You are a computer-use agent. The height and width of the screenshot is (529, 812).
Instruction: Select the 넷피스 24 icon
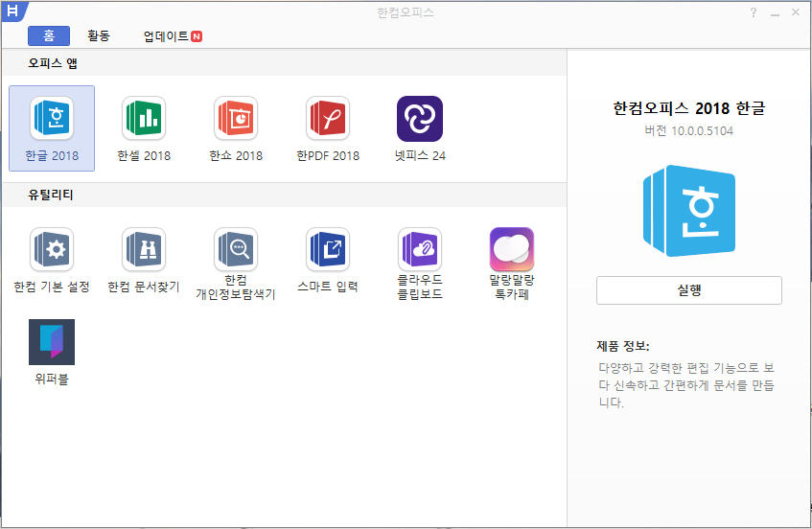(420, 119)
